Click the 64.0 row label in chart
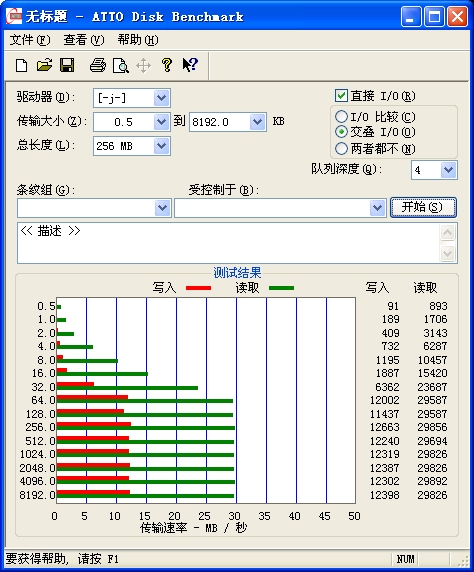The height and width of the screenshot is (572, 474). pyautogui.click(x=43, y=400)
